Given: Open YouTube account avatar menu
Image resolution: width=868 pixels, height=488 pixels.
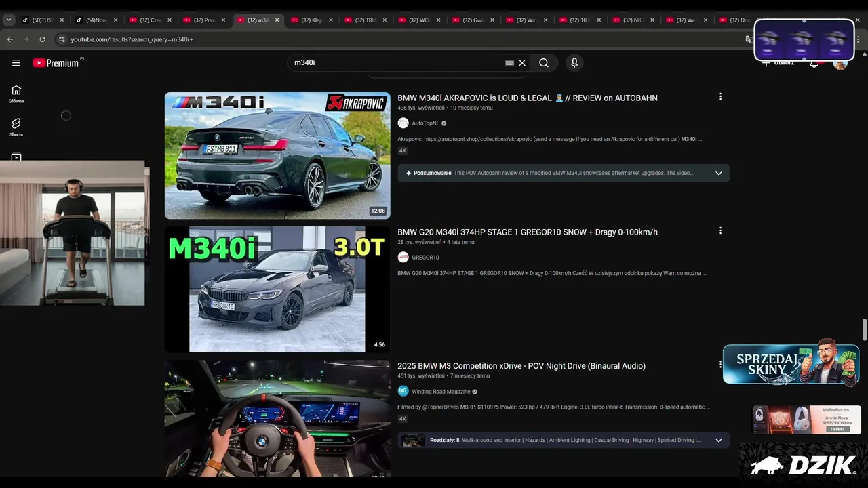Looking at the screenshot, I should pos(840,63).
